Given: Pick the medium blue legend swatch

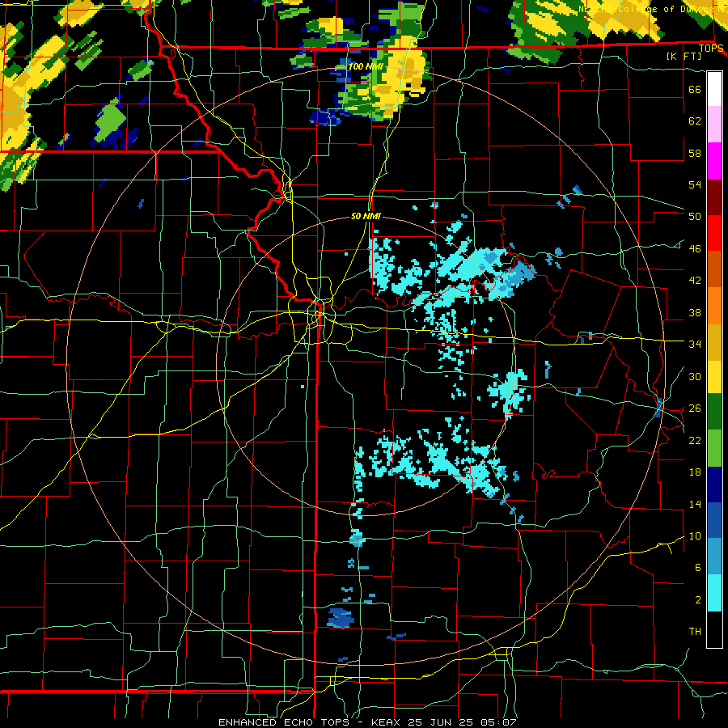Looking at the screenshot, I should point(714,520).
